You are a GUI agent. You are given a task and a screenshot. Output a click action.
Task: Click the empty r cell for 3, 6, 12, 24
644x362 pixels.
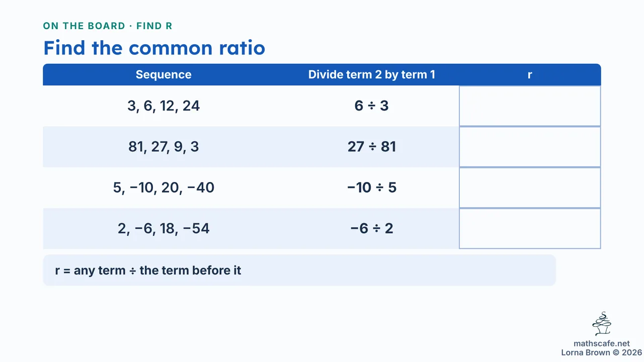pos(530,106)
